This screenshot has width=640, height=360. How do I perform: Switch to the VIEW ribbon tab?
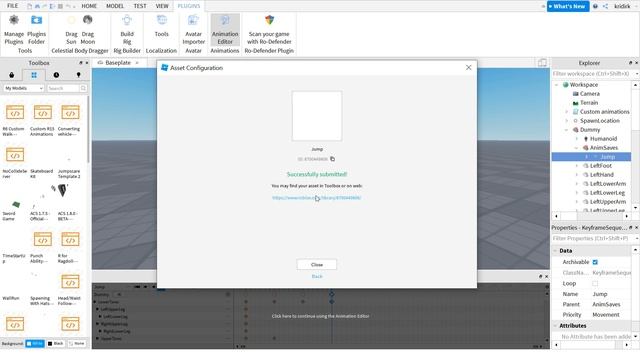click(x=162, y=6)
